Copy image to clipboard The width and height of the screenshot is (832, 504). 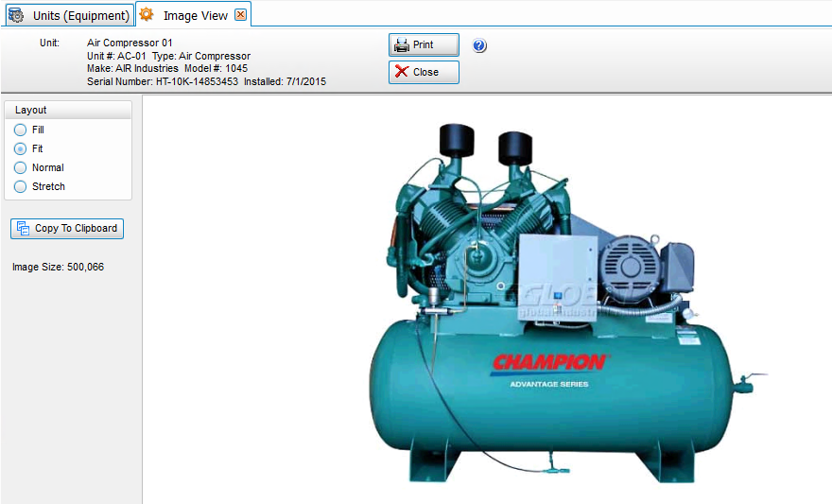[67, 228]
